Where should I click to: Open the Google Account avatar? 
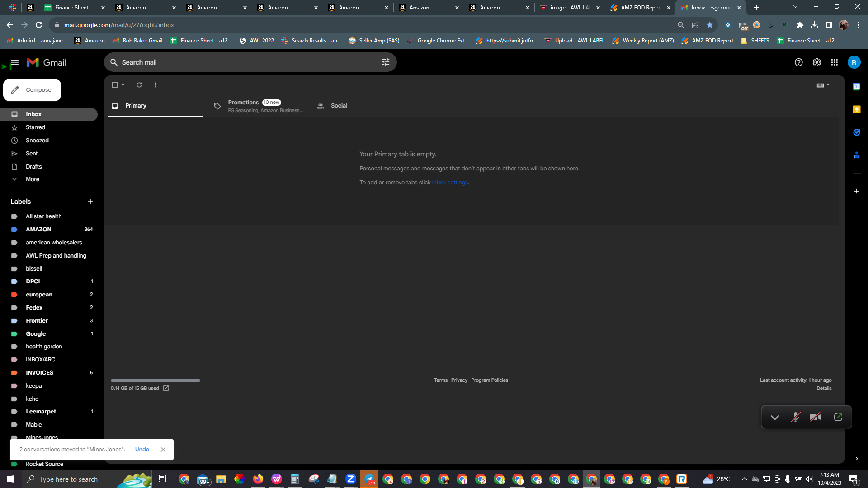tap(854, 62)
